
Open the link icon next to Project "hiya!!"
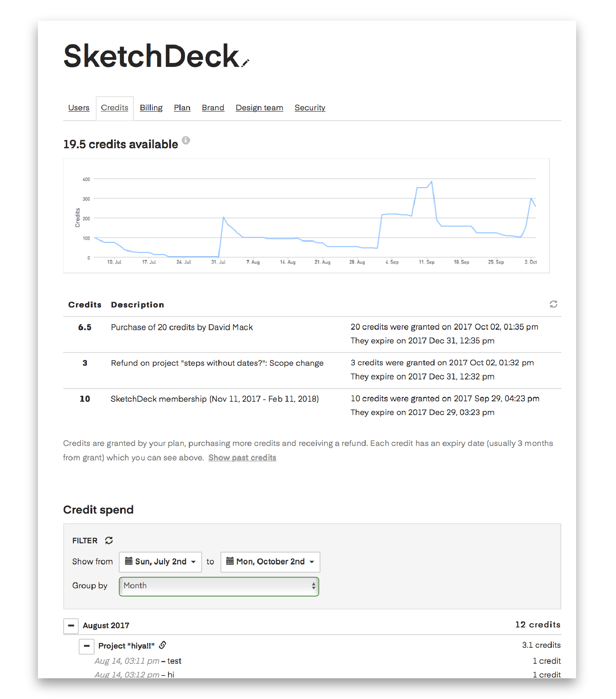pyautogui.click(x=163, y=645)
